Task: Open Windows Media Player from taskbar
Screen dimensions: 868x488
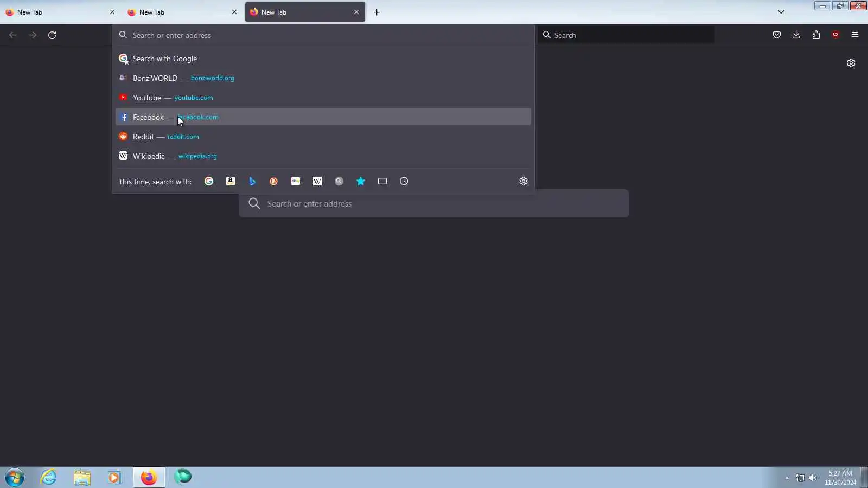Action: pyautogui.click(x=114, y=477)
